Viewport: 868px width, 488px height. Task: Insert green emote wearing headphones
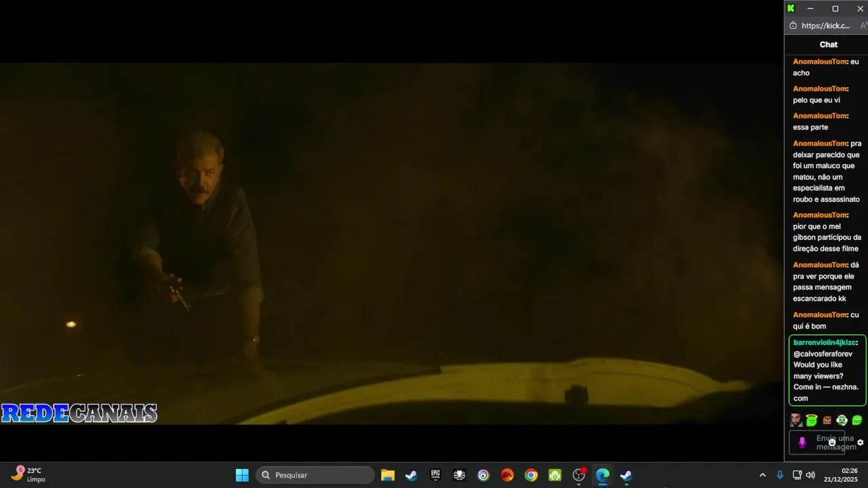[842, 420]
